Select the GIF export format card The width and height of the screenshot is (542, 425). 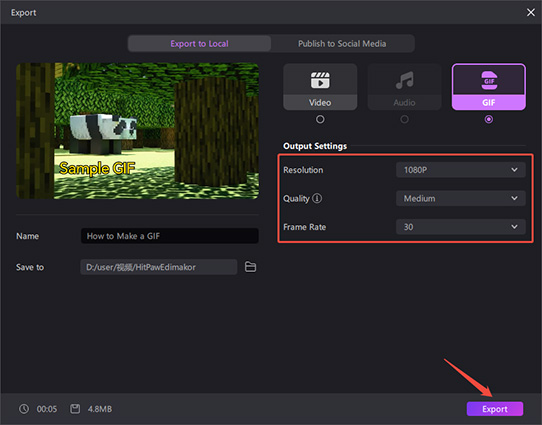click(x=489, y=87)
